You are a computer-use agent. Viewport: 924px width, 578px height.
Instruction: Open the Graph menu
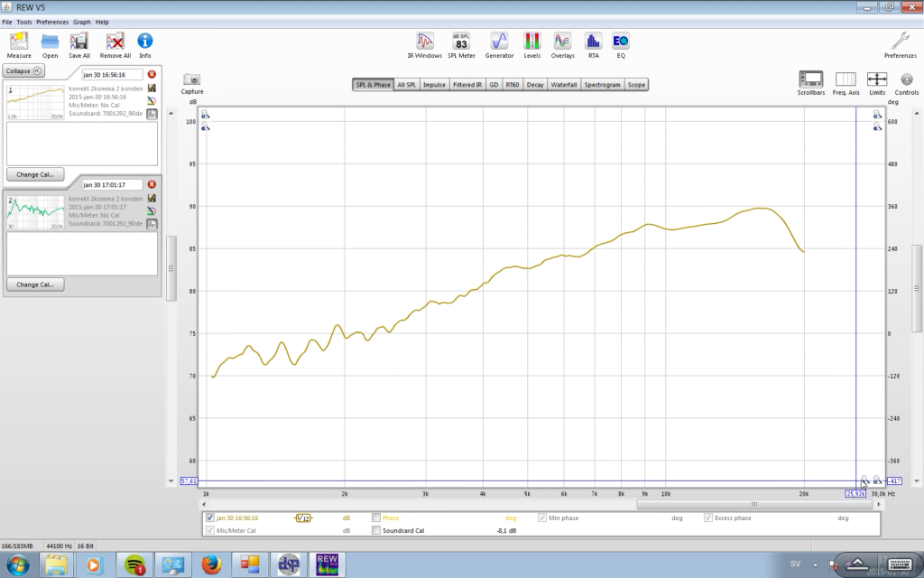click(82, 22)
